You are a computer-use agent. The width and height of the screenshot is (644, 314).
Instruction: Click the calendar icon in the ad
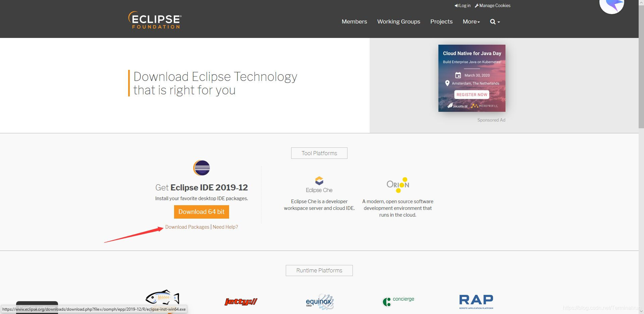[x=458, y=75]
